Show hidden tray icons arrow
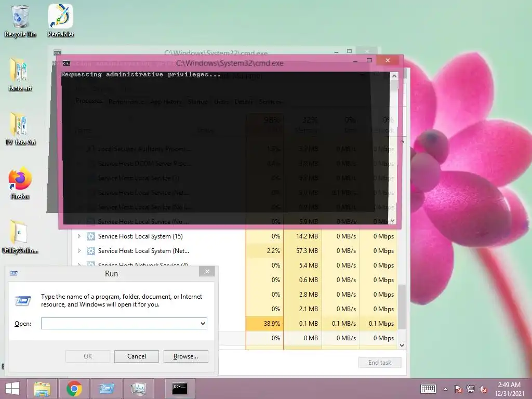 (x=445, y=389)
